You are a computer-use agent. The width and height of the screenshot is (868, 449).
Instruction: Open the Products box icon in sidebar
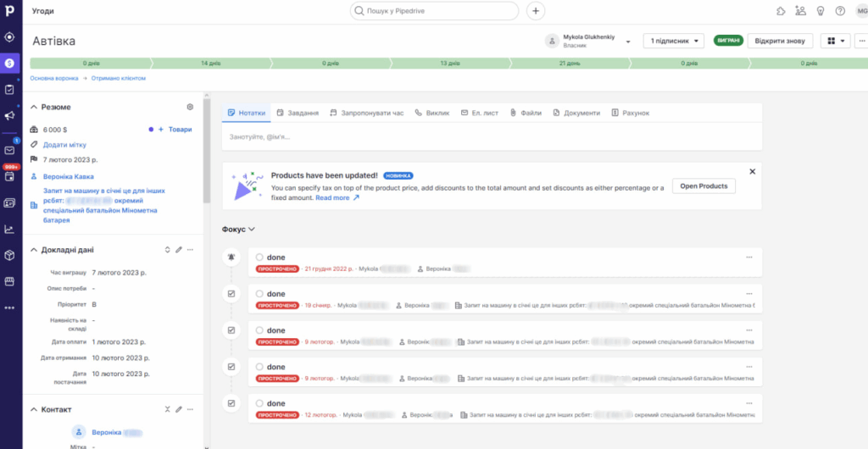pos(10,255)
